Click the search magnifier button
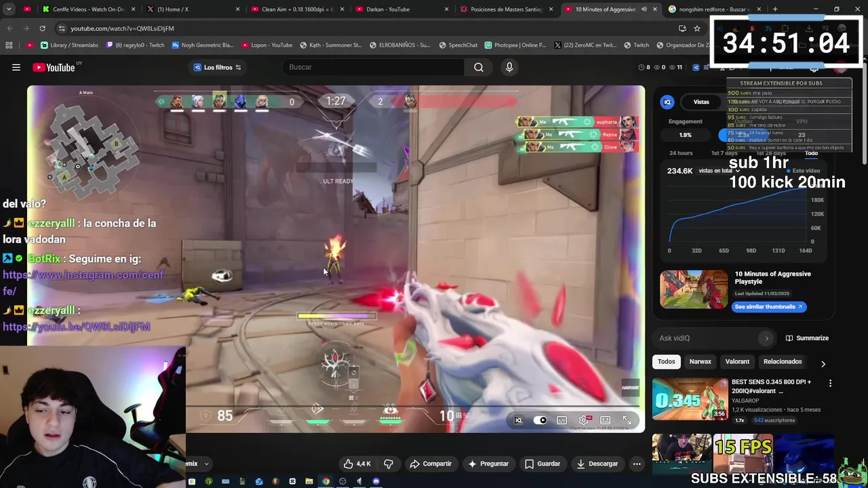 [479, 67]
